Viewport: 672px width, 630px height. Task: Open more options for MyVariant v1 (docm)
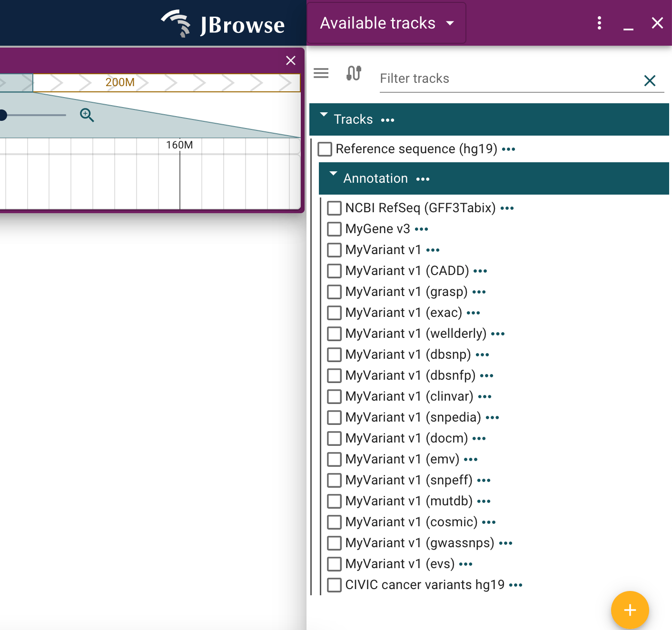point(479,439)
